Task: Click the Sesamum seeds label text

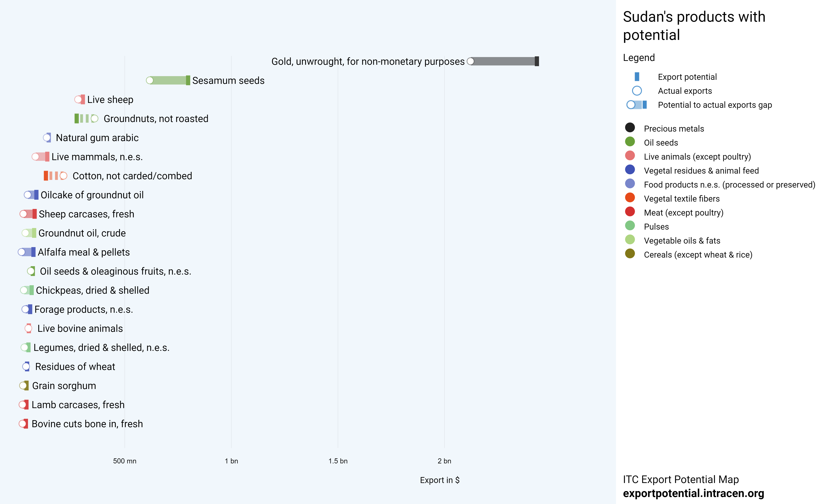Action: click(228, 81)
